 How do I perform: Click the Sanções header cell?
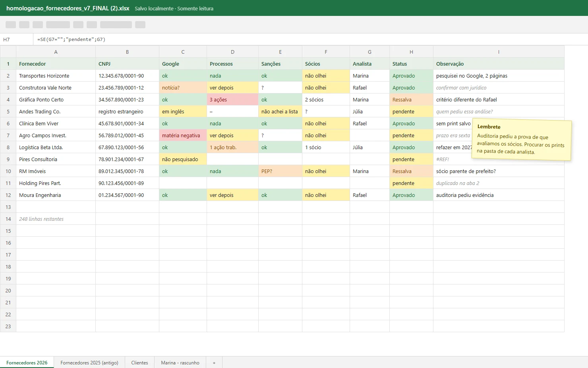point(280,64)
